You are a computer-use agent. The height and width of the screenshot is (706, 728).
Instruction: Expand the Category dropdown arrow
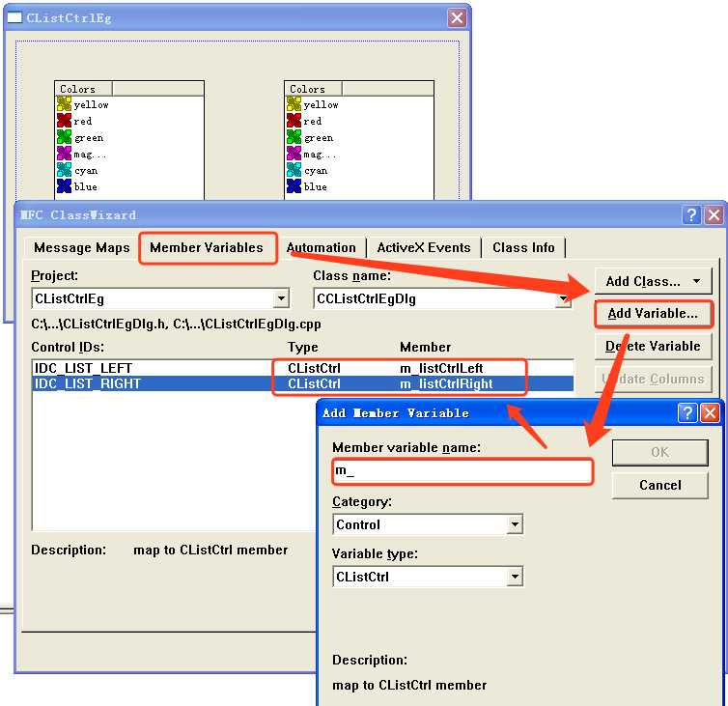click(515, 524)
